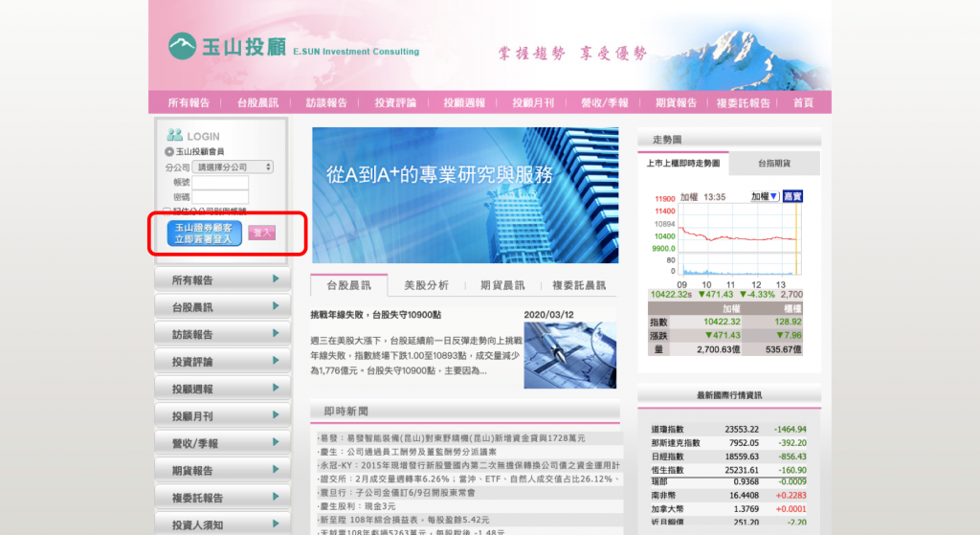Click the arrow icon beside 訪談報告 in sidebar
Image resolution: width=980 pixels, height=535 pixels.
tap(276, 333)
